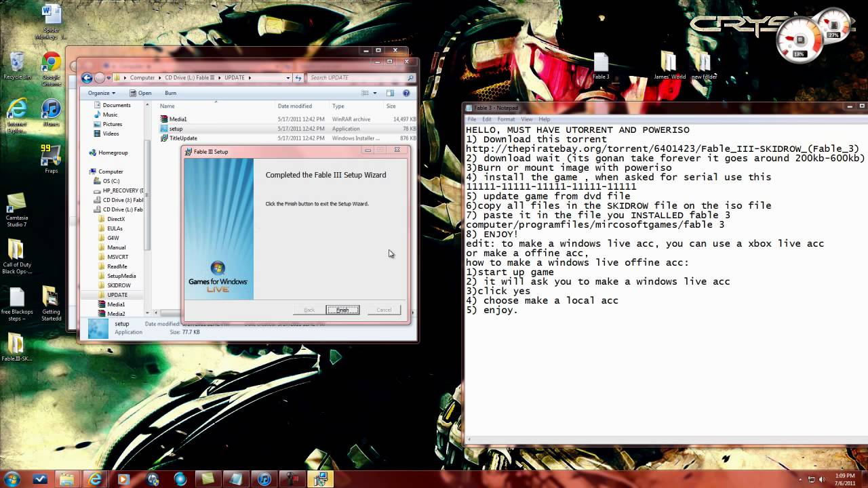
Task: Open the view options dropdown arrow
Action: (x=374, y=93)
